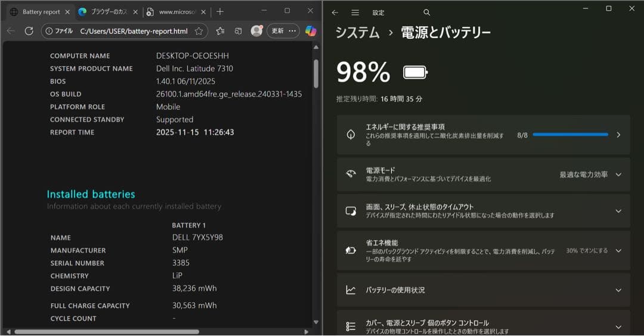This screenshot has width=644, height=336.
Task: Open エネルギーに関する推奨事項 chevron
Action: (x=618, y=135)
